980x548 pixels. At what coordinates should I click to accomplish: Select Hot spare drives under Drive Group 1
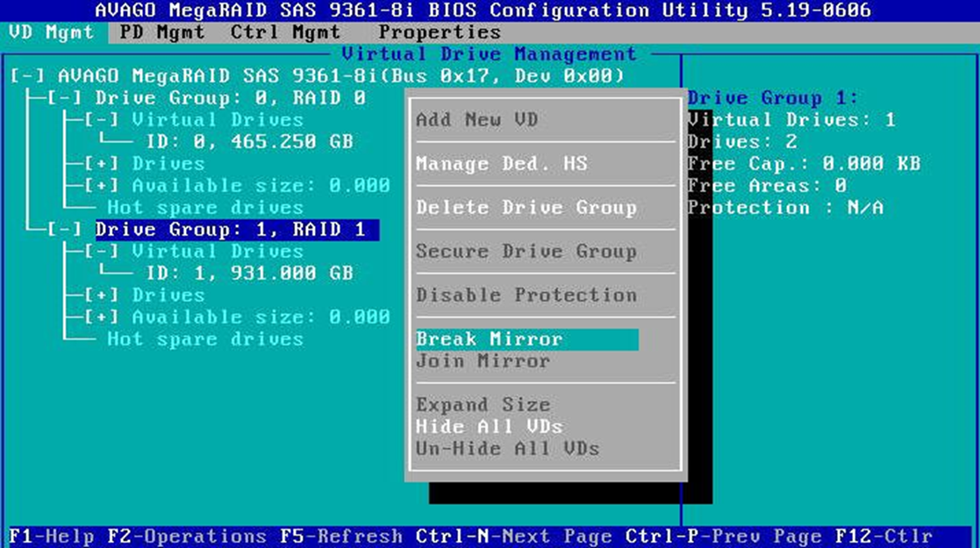tap(205, 338)
